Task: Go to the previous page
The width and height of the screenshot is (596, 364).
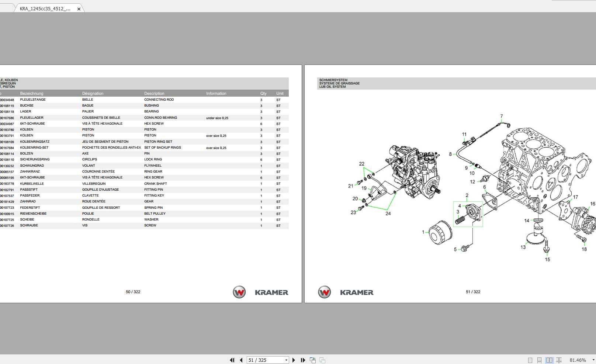Action: (241, 360)
